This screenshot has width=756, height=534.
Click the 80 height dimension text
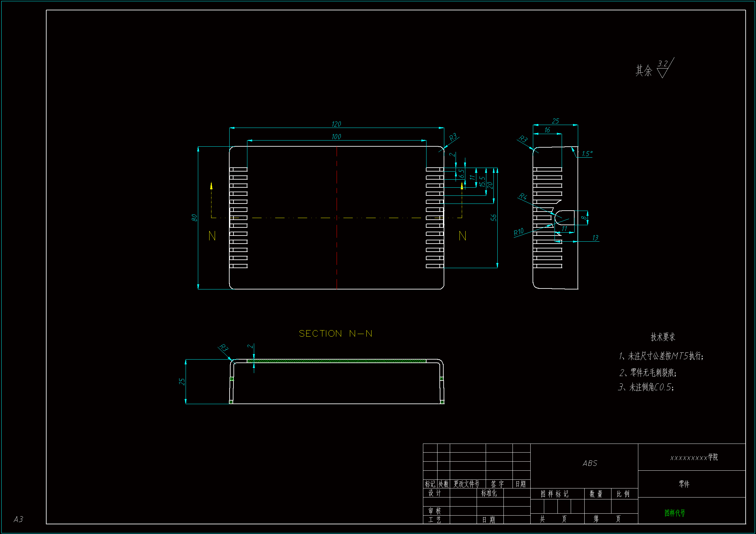(194, 218)
